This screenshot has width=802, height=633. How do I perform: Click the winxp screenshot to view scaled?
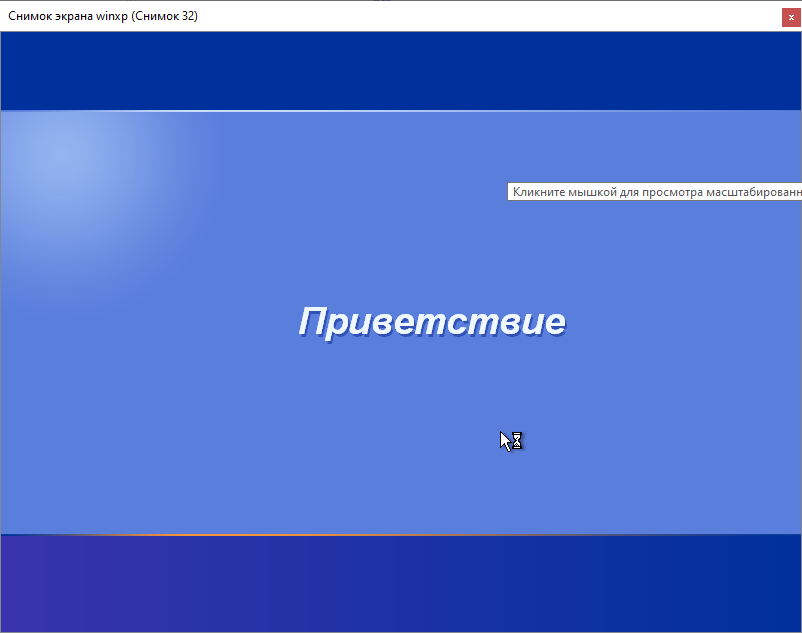coord(401,332)
